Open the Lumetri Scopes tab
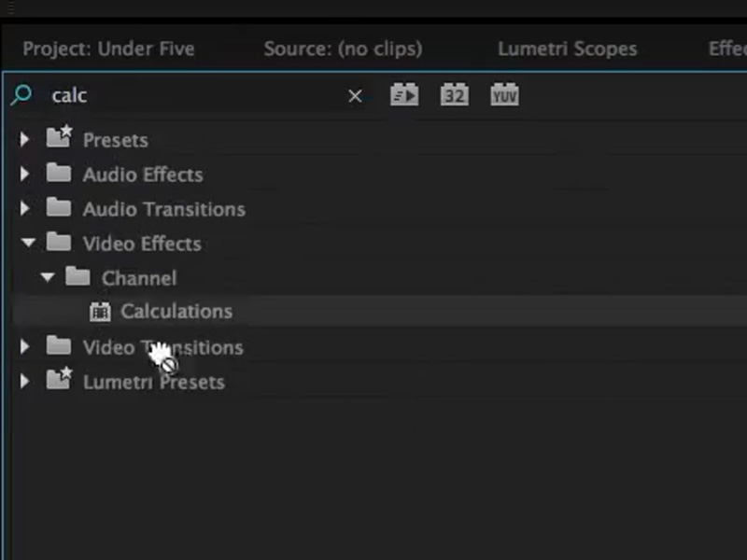747x560 pixels. click(x=568, y=49)
